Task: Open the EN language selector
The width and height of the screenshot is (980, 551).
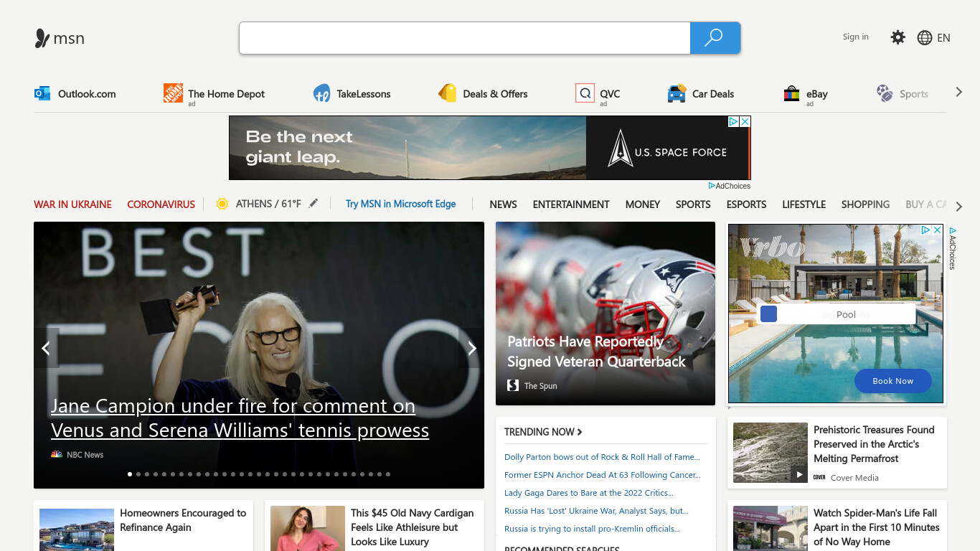Action: pyautogui.click(x=943, y=38)
